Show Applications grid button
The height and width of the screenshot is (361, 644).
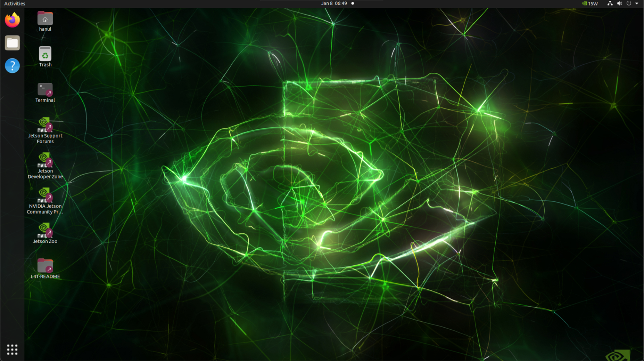coord(12,350)
